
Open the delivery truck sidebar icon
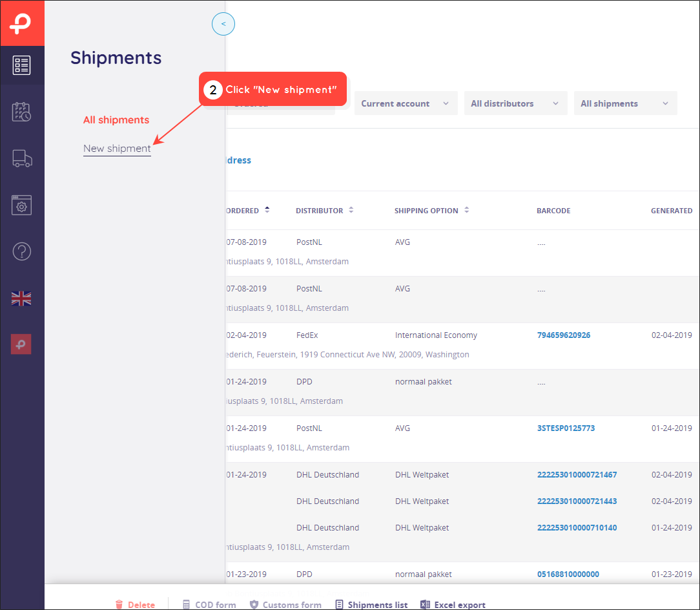[22, 158]
